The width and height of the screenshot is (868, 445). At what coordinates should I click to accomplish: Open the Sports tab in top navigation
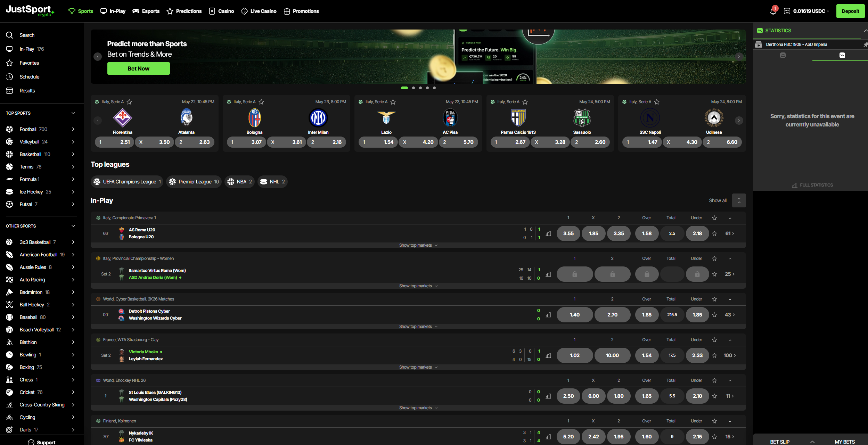point(81,11)
